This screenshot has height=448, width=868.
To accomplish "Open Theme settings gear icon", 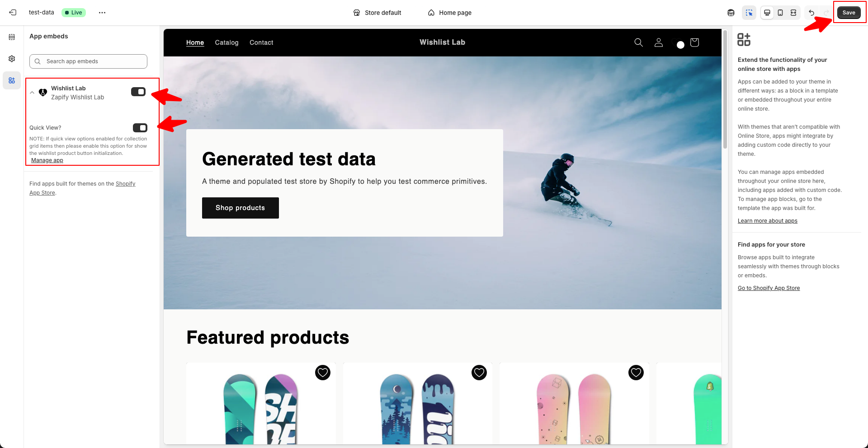I will [x=12, y=59].
